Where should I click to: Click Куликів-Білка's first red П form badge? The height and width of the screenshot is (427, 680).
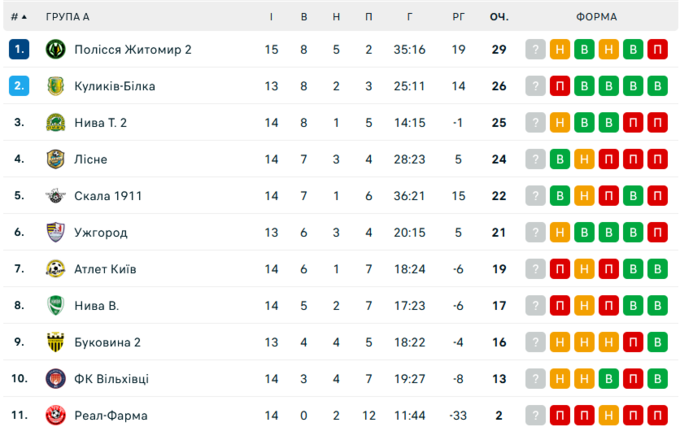[x=561, y=86]
